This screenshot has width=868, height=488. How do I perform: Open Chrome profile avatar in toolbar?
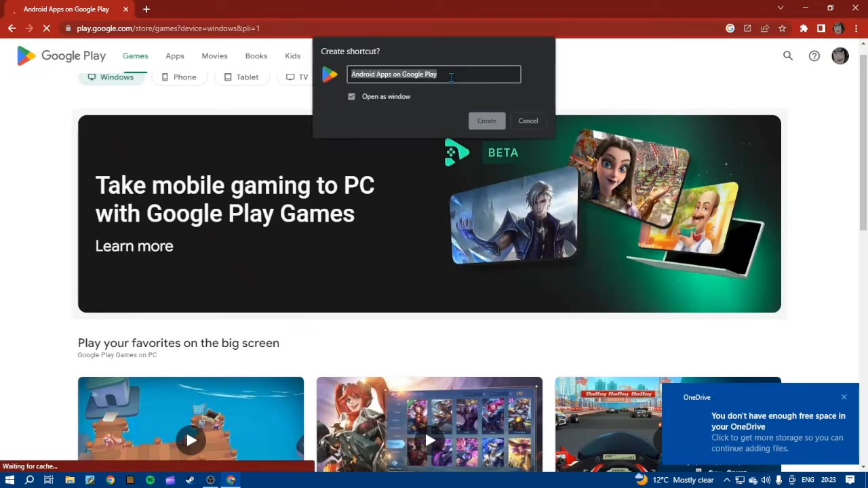click(838, 28)
